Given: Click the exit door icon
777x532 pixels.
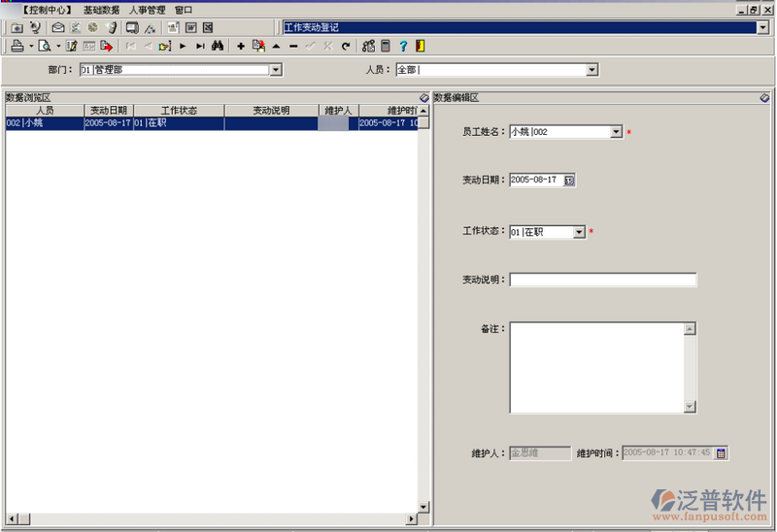Looking at the screenshot, I should coord(420,46).
